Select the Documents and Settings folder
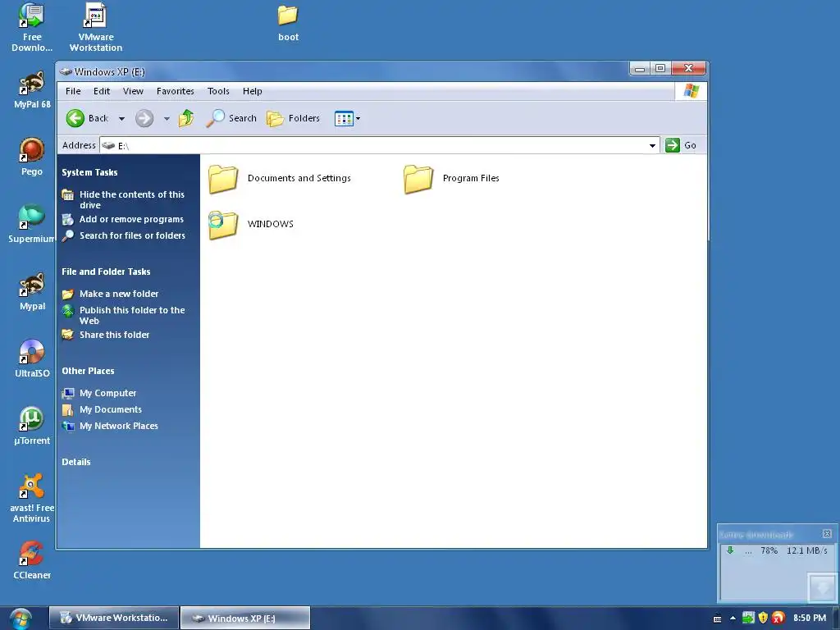This screenshot has width=840, height=630. 280,178
